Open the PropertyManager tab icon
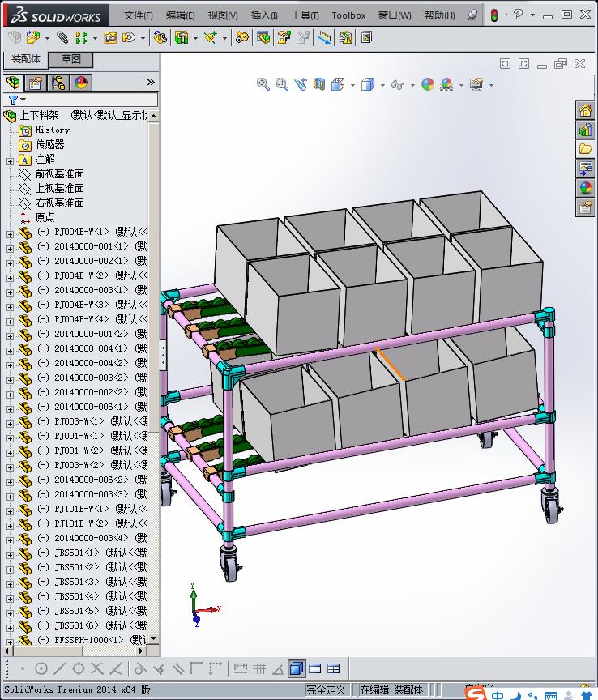The width and height of the screenshot is (598, 700). (36, 83)
